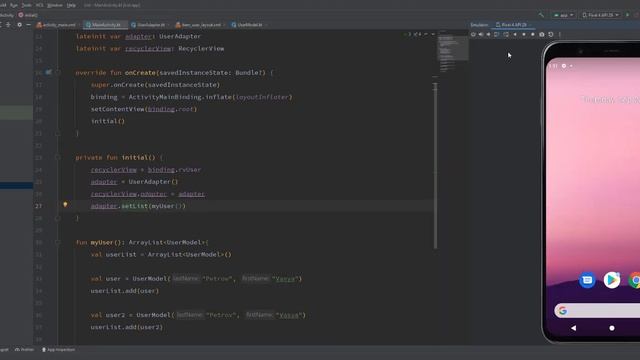Open the Help menu

pyautogui.click(x=71, y=5)
